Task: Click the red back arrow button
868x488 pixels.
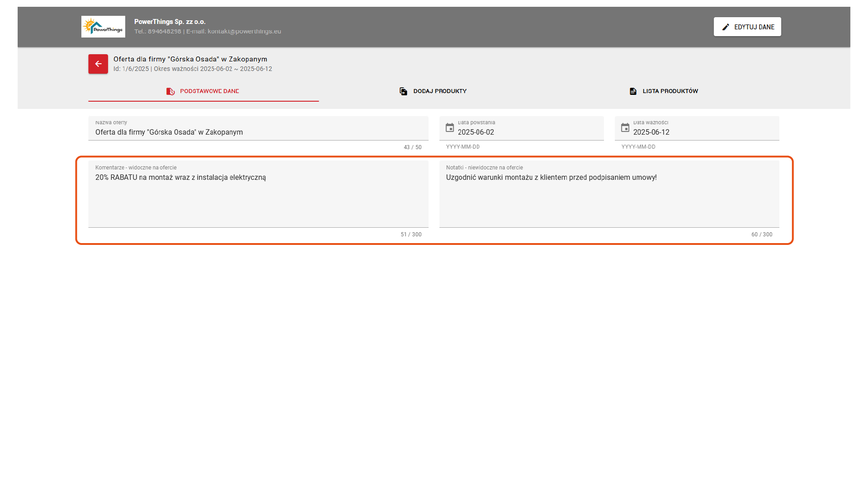Action: [98, 64]
